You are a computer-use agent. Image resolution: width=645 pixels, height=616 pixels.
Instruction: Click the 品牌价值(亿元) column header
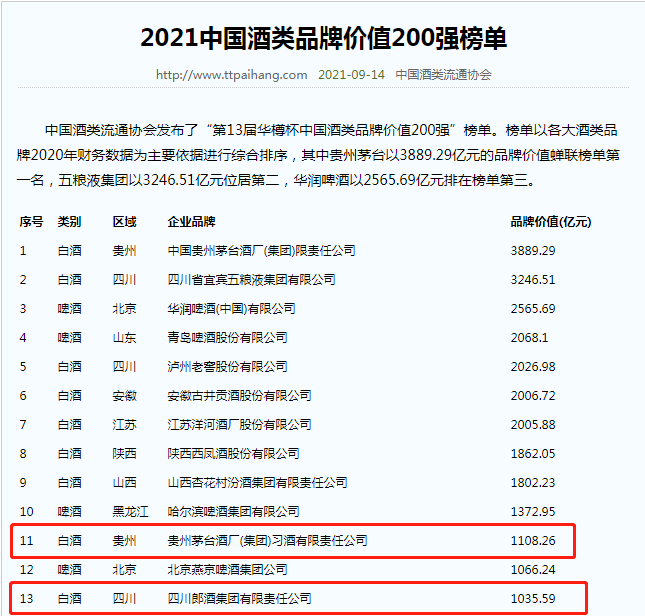(551, 222)
